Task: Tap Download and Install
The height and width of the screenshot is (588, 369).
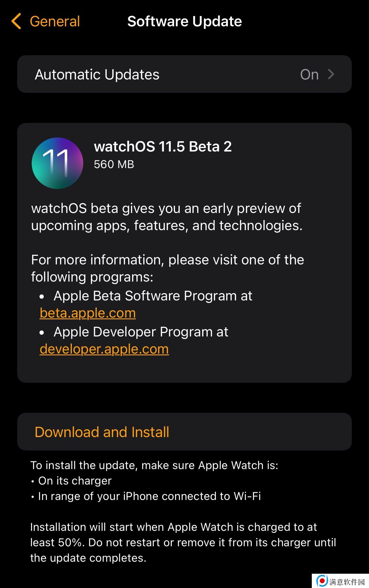Action: 184,432
